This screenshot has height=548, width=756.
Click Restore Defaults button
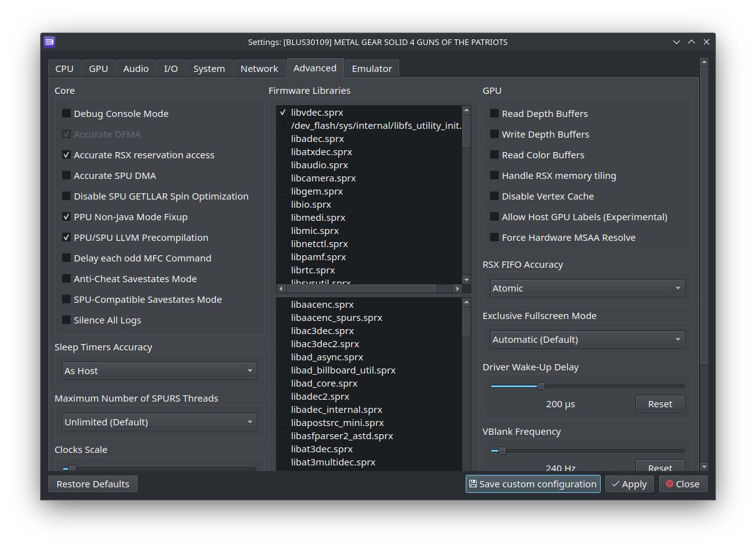tap(93, 484)
